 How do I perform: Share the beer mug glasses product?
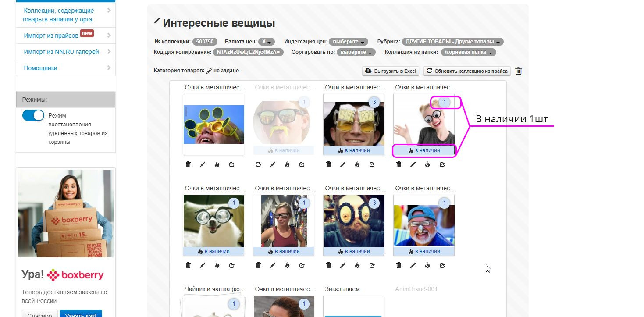(x=372, y=164)
